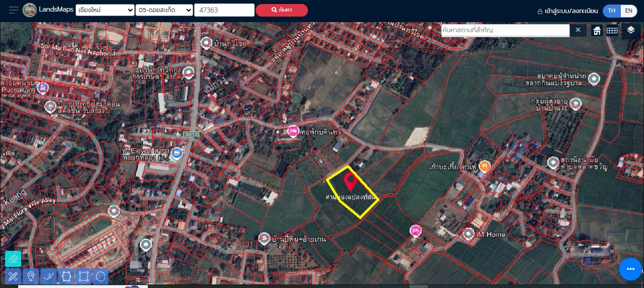The height and width of the screenshot is (288, 644).
Task: Click the home icon button
Action: click(597, 31)
